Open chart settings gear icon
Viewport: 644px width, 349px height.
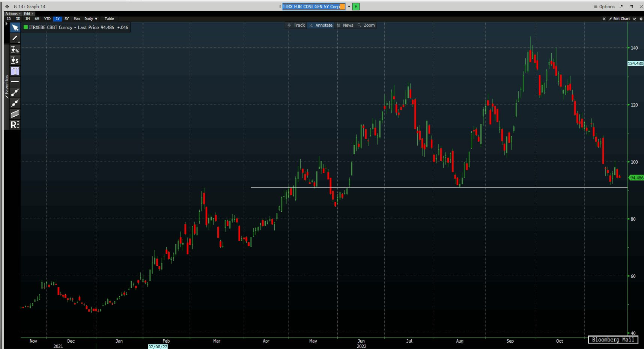click(641, 19)
